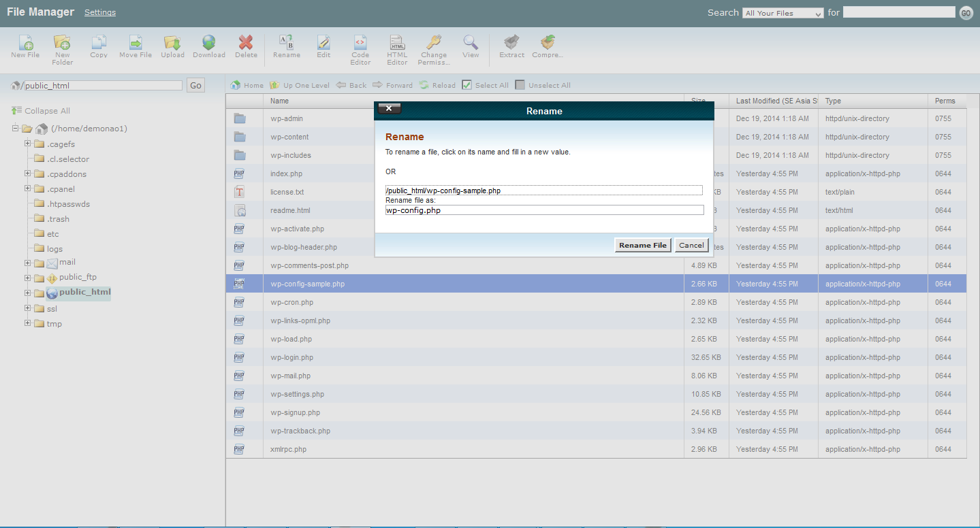Click the red Delete icon
Viewport: 980px width, 528px height.
246,44
